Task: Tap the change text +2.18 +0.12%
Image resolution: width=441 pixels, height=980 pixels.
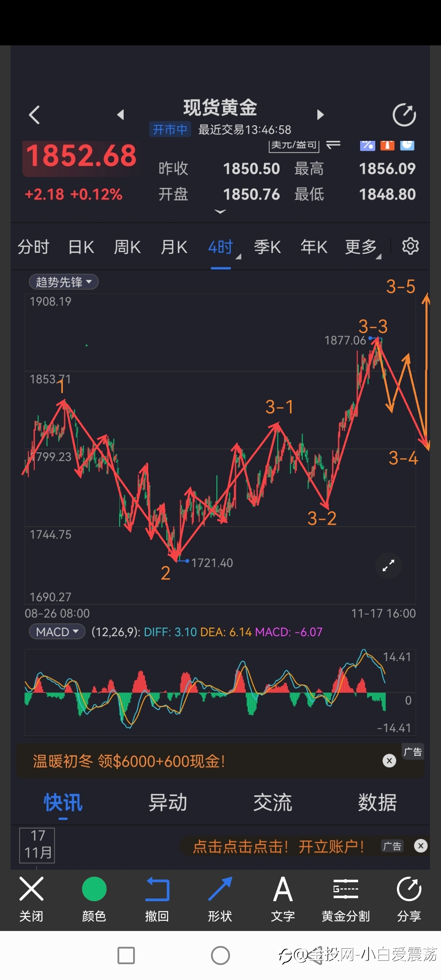Action: (73, 194)
